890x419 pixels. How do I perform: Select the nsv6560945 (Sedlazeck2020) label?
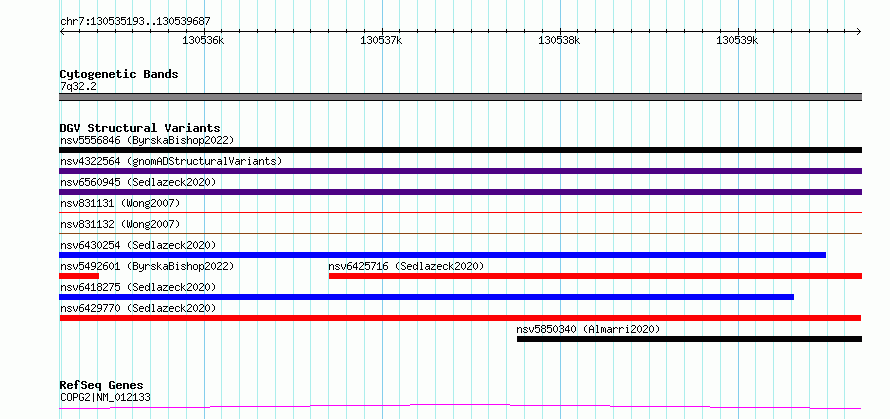pyautogui.click(x=138, y=182)
